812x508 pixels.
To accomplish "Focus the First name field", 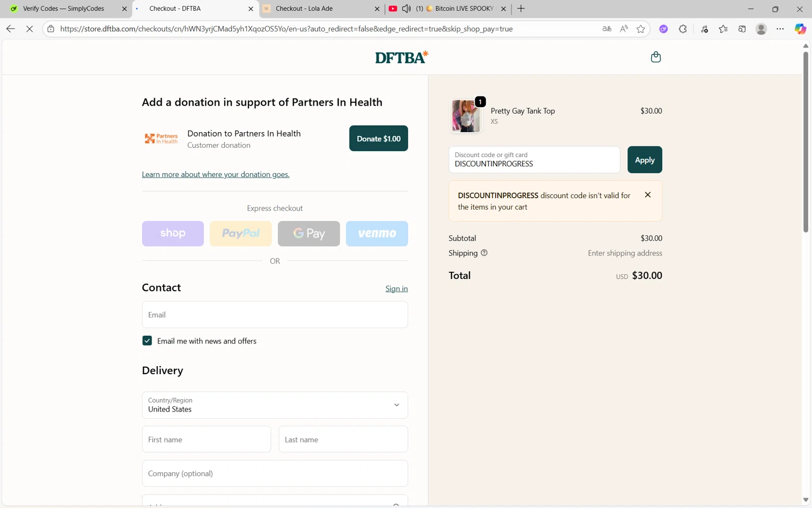I will [x=206, y=439].
